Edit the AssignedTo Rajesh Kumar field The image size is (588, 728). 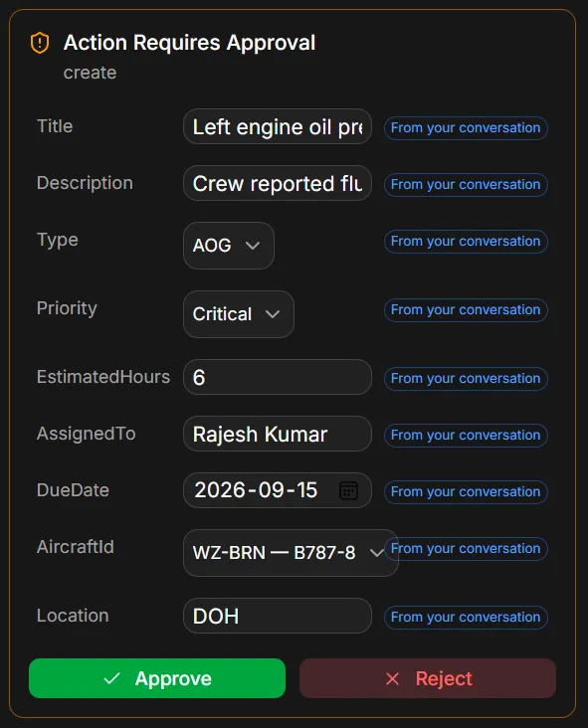point(278,434)
